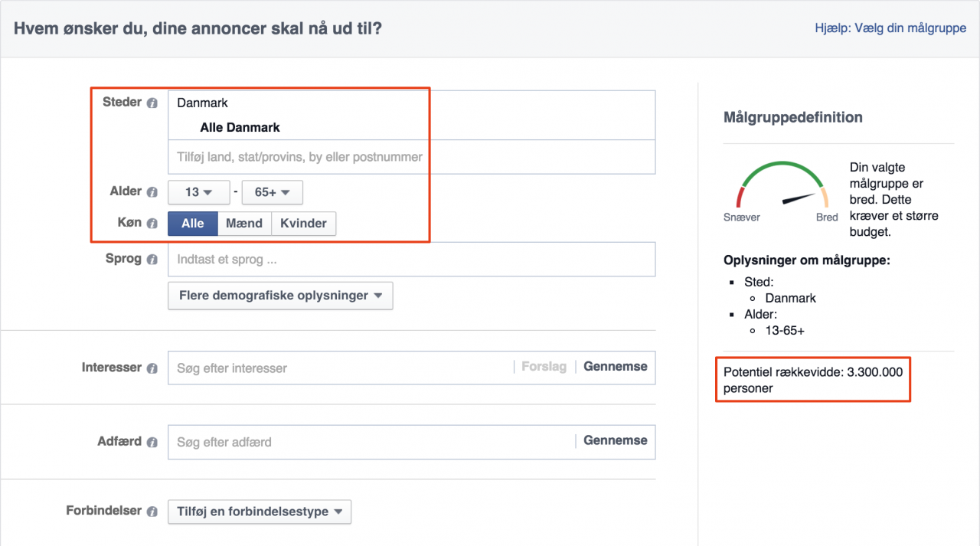Open the maximum age dropdown showing 65+
The image size is (980, 546).
[272, 192]
